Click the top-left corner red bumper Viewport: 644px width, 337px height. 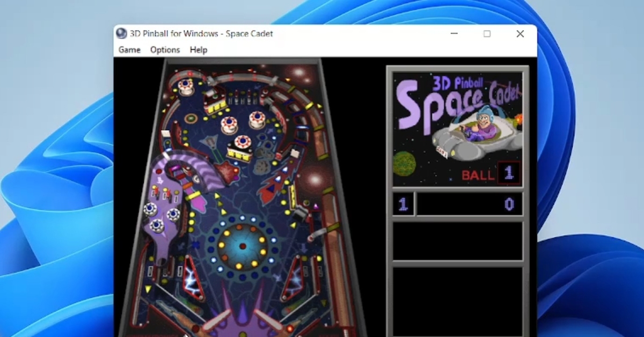tap(186, 86)
